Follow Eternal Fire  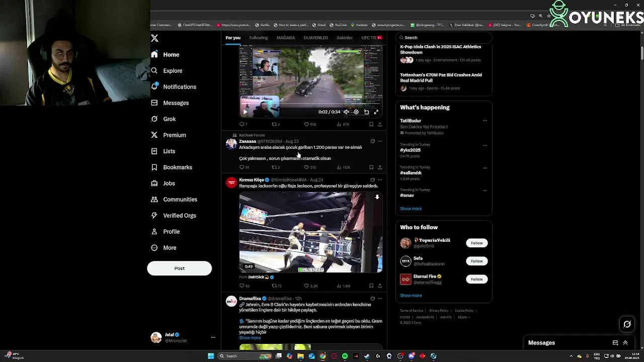(x=476, y=279)
